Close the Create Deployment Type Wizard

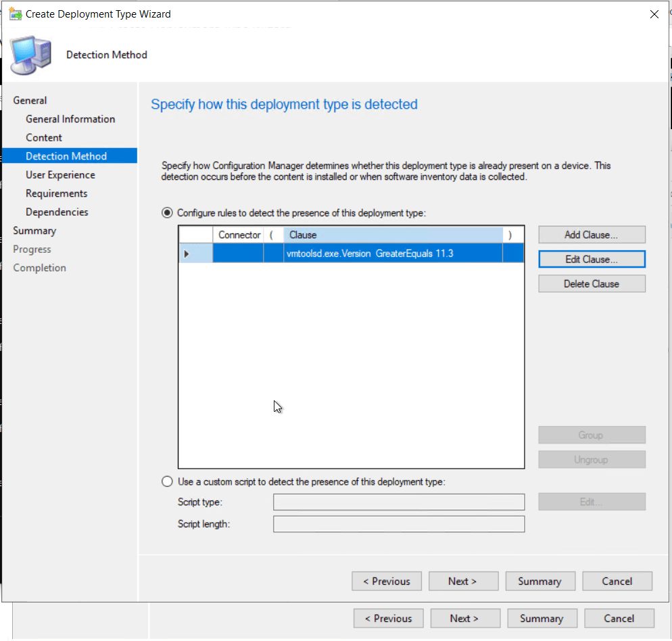coord(654,14)
